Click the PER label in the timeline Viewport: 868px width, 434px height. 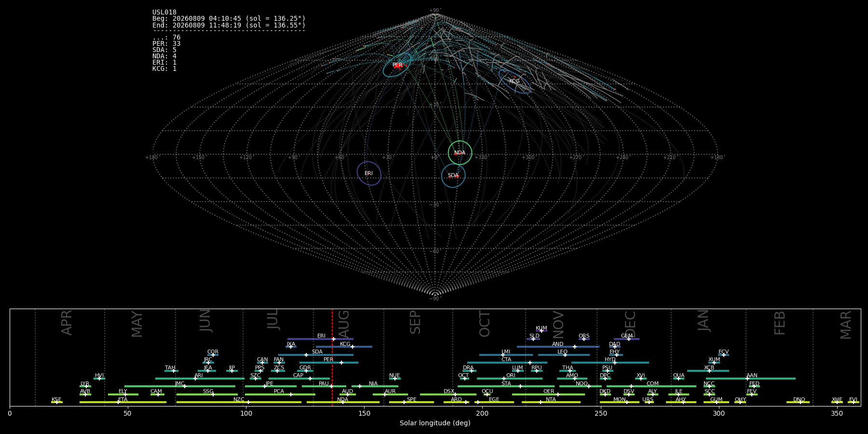click(328, 360)
